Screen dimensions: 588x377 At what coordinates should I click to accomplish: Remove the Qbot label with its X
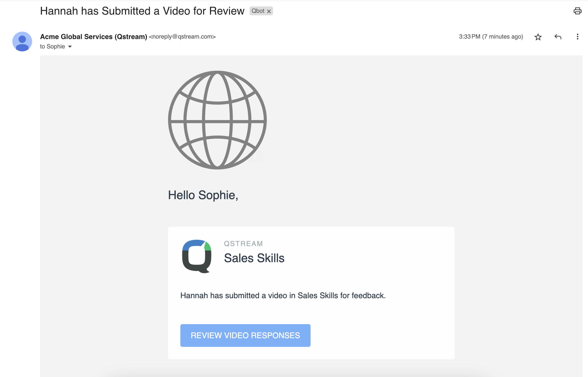pyautogui.click(x=269, y=11)
